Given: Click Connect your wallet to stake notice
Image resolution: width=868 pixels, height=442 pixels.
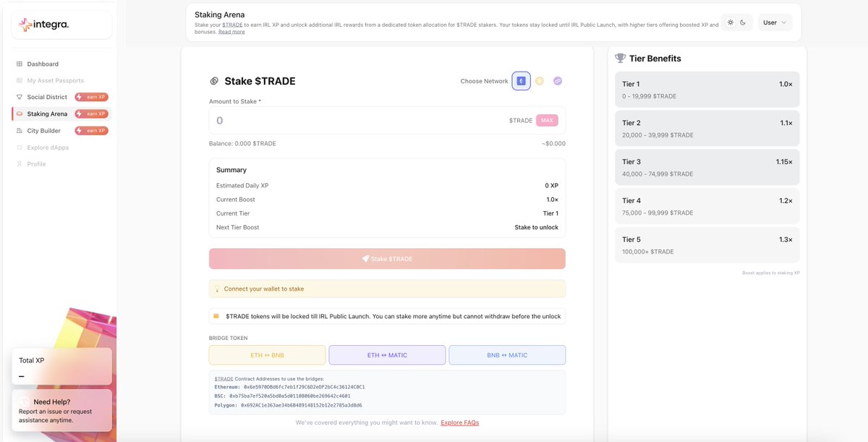Looking at the screenshot, I should [x=387, y=289].
